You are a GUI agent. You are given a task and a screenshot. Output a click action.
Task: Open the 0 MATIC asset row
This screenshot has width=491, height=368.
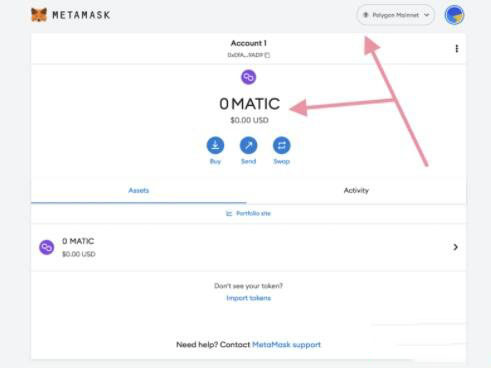[248, 247]
